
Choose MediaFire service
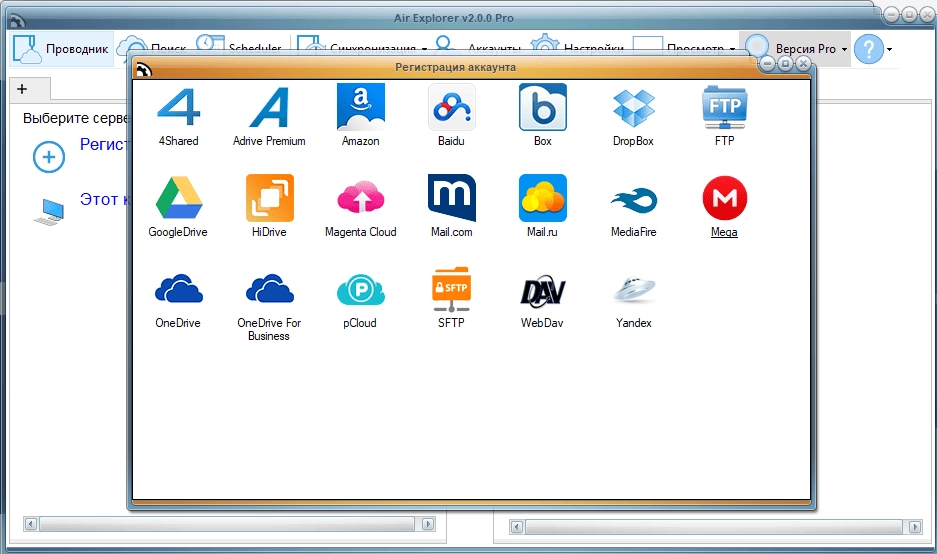[x=633, y=200]
